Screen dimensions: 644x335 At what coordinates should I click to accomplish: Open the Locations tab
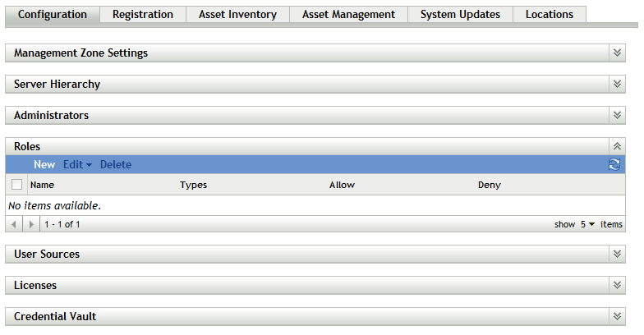tap(550, 14)
